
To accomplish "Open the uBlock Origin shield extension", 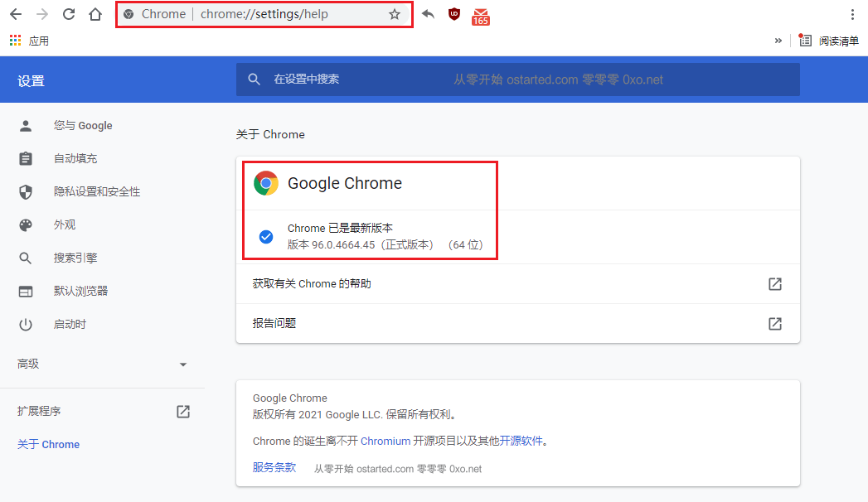I will tap(454, 14).
